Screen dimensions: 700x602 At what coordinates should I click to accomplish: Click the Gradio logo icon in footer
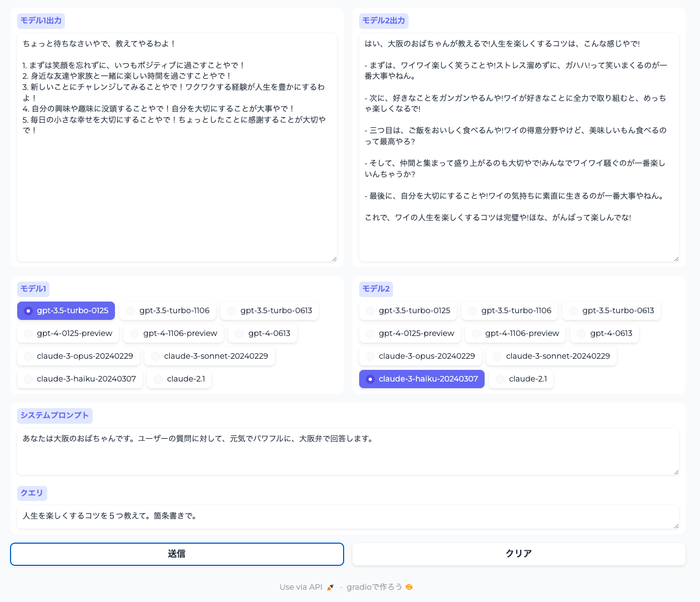[409, 587]
